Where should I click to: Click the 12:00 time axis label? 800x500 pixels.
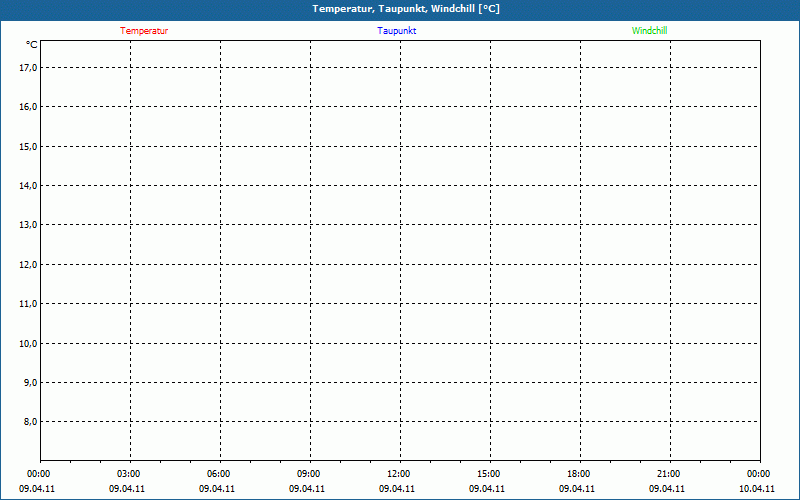point(398,474)
